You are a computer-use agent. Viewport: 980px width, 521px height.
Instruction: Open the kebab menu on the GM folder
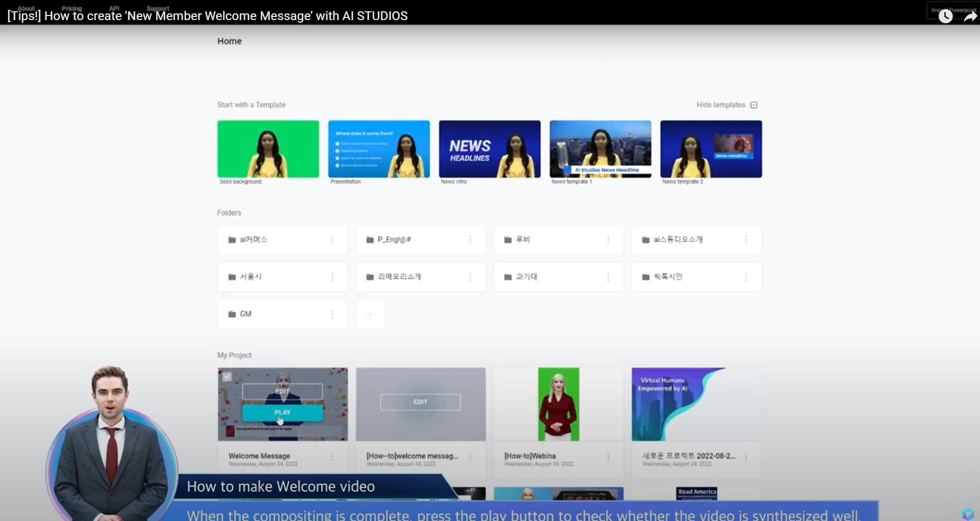tap(333, 314)
